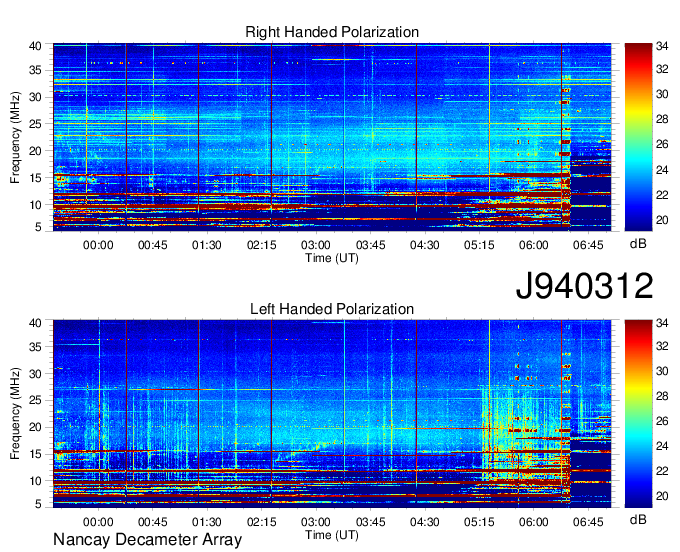
Task: Click the 30 MHz tick on Left Handed plot
Action: [x=35, y=374]
